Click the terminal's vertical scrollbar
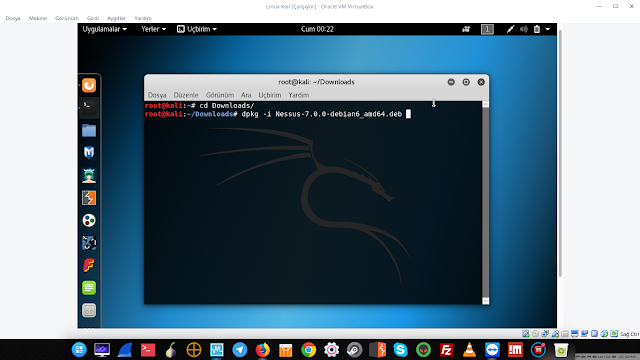640x360 pixels. point(485,202)
